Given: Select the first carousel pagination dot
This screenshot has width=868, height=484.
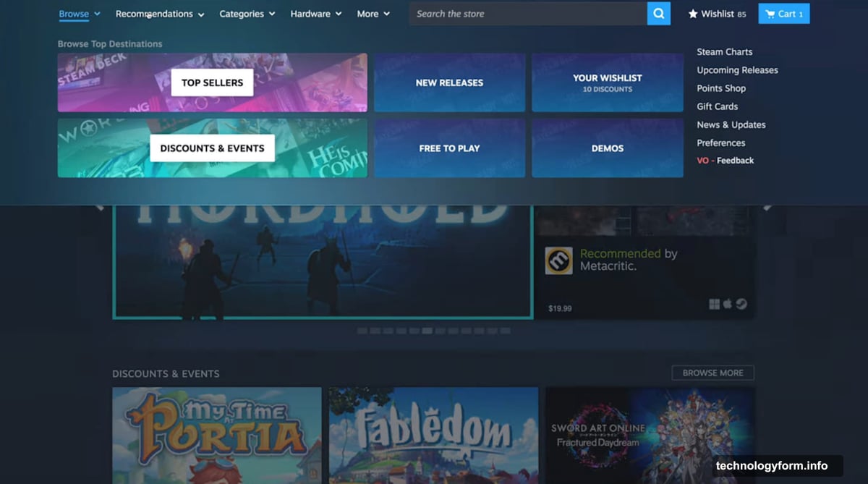Looking at the screenshot, I should 362,331.
